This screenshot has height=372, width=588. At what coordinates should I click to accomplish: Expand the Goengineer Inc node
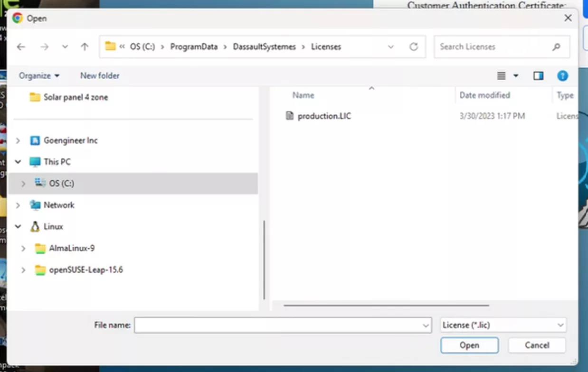pos(18,140)
